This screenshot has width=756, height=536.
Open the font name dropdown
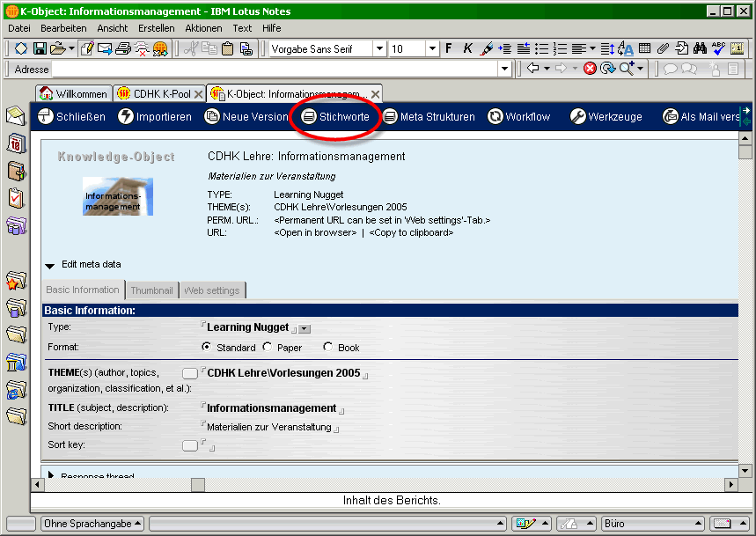tap(380, 48)
